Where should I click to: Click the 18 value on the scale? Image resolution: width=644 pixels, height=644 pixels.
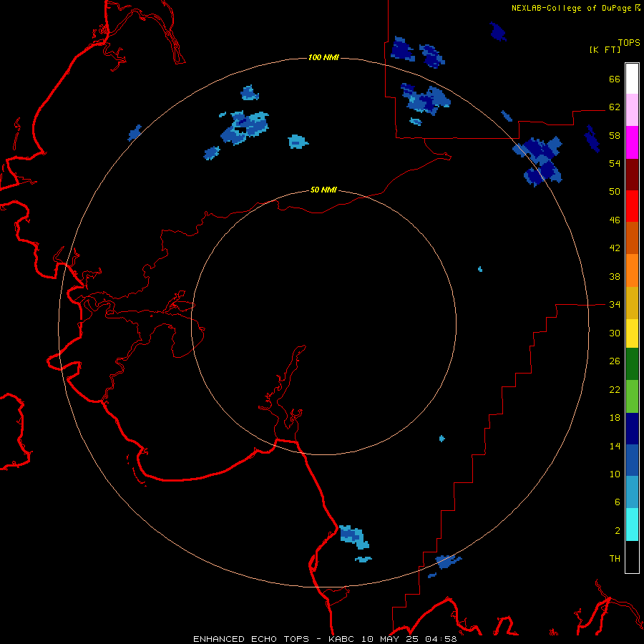615,418
